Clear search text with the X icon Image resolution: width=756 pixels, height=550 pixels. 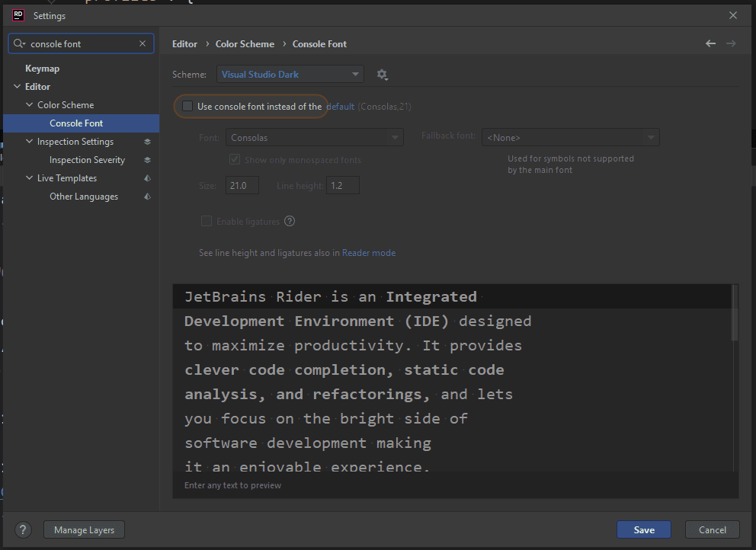point(143,44)
